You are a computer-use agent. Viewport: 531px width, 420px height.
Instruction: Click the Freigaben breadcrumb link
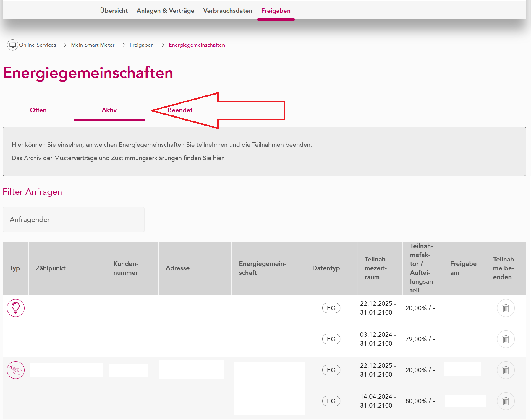tap(142, 45)
